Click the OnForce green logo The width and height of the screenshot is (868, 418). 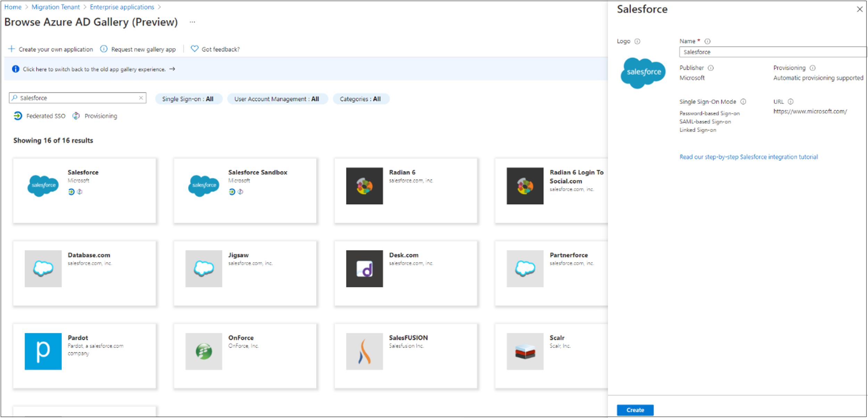tap(204, 351)
